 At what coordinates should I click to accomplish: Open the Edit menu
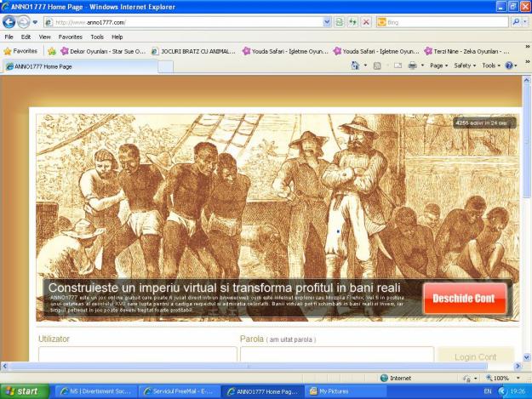26,37
